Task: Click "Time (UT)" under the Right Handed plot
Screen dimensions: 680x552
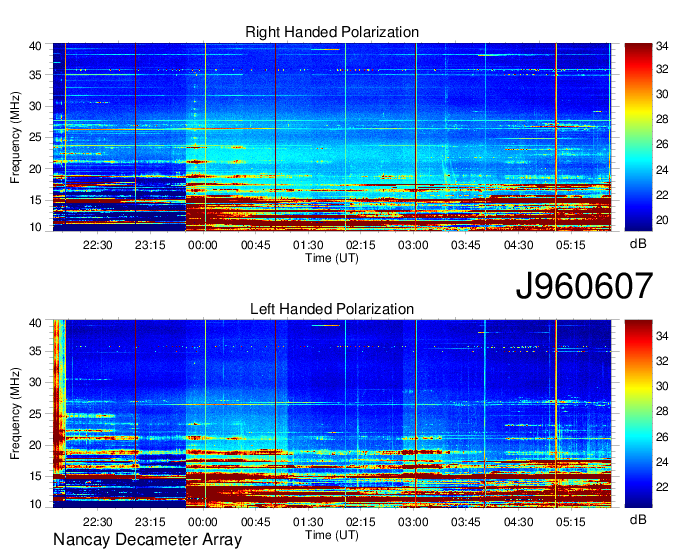Action: [332, 258]
